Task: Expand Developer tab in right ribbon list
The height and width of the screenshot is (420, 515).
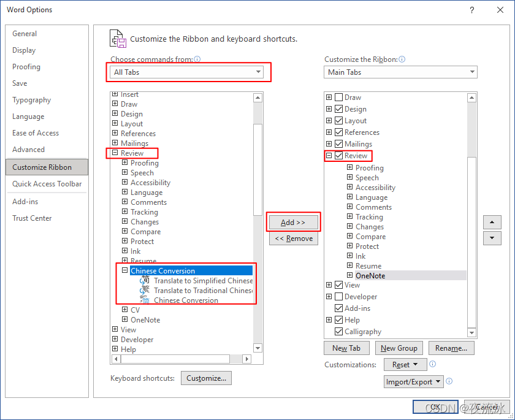Action: (x=329, y=297)
